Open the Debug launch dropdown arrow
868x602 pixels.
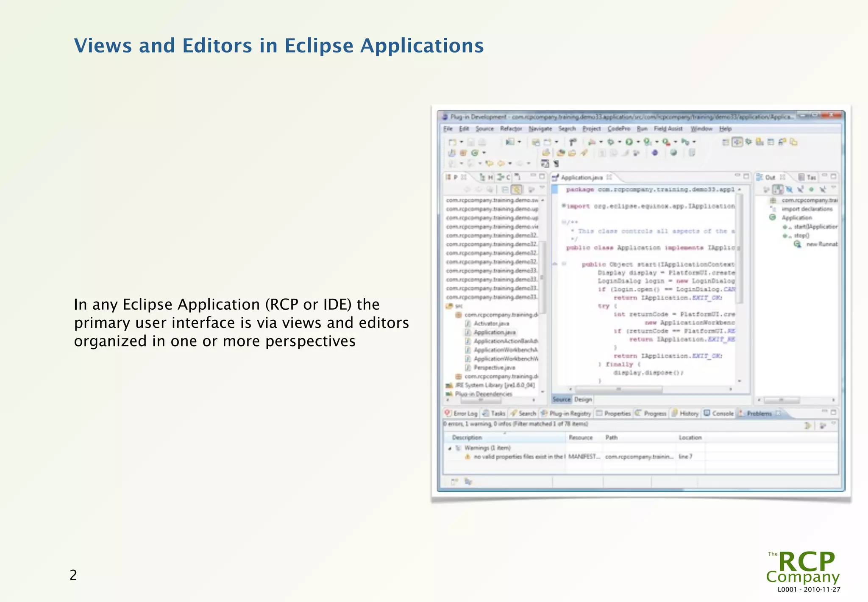[619, 142]
